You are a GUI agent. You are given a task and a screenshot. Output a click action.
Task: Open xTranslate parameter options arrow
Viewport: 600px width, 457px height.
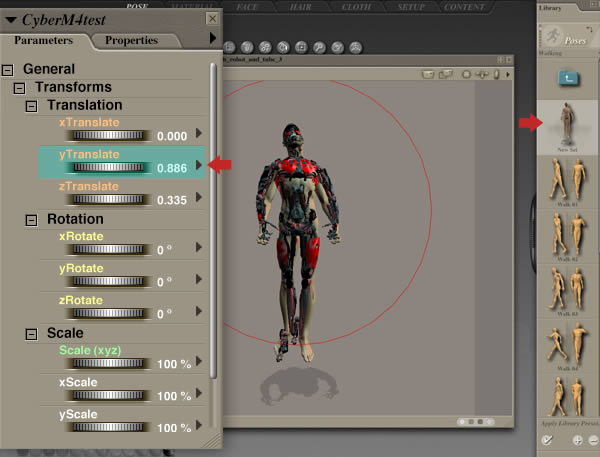pyautogui.click(x=199, y=133)
